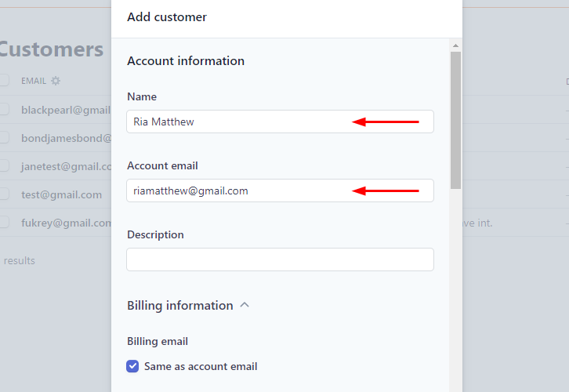Open the gear icon beside EMAIL column
The width and height of the screenshot is (569, 392).
click(x=56, y=81)
